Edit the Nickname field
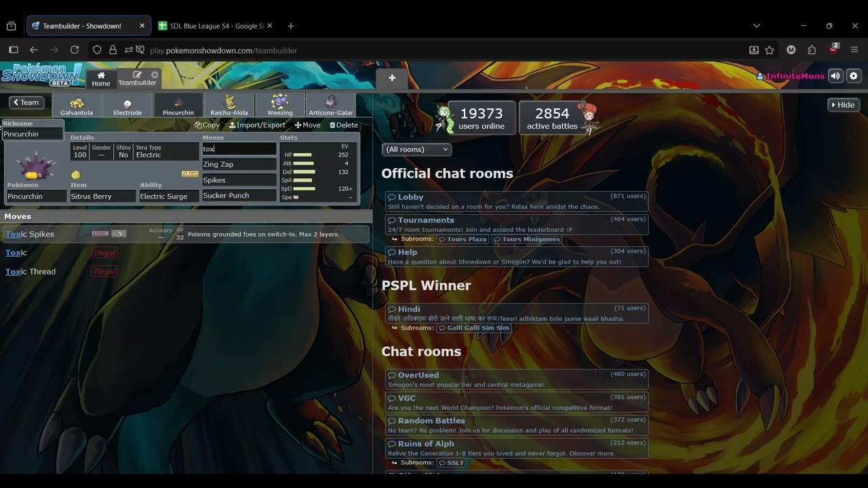The height and width of the screenshot is (488, 868). click(x=33, y=134)
